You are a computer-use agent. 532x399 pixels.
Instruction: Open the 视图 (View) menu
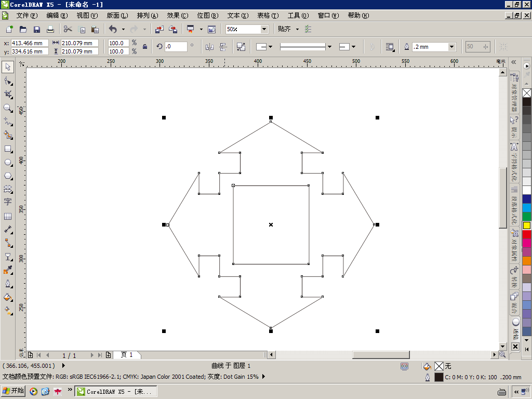pos(87,16)
